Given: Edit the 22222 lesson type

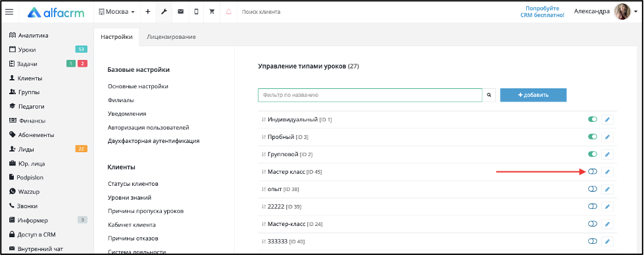Looking at the screenshot, I should (x=607, y=206).
